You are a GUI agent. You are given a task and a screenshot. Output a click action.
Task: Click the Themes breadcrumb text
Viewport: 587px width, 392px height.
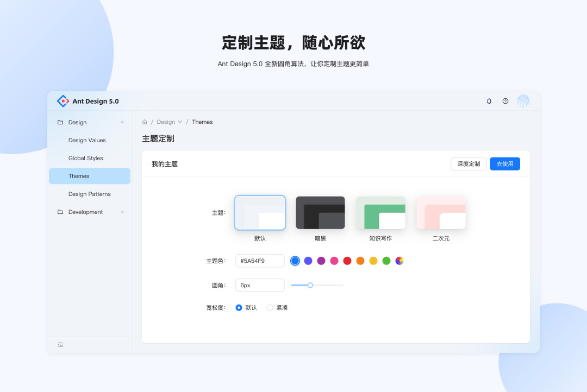(x=202, y=122)
